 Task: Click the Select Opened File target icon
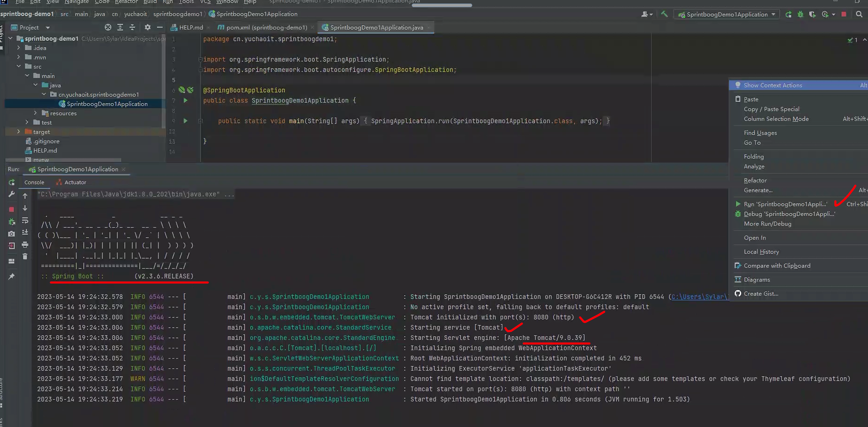(108, 27)
